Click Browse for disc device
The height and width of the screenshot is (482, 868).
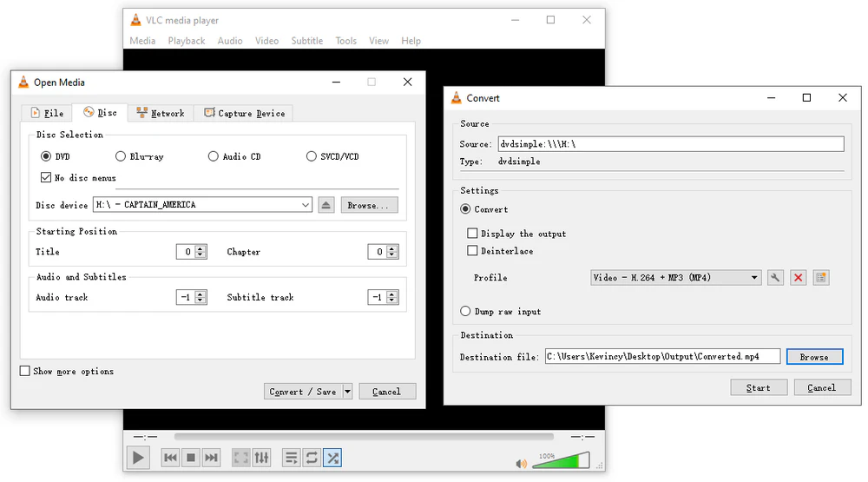click(x=369, y=205)
